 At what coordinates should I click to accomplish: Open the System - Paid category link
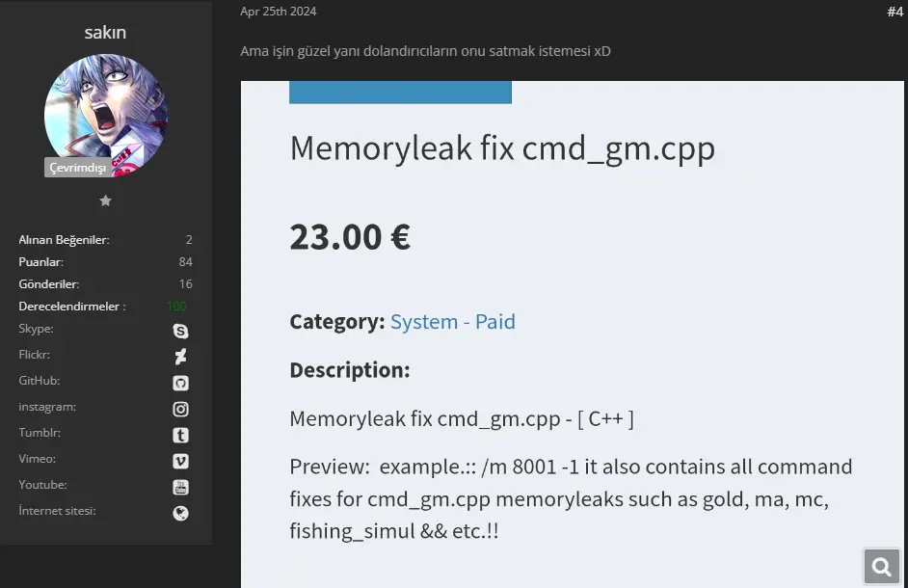click(452, 322)
